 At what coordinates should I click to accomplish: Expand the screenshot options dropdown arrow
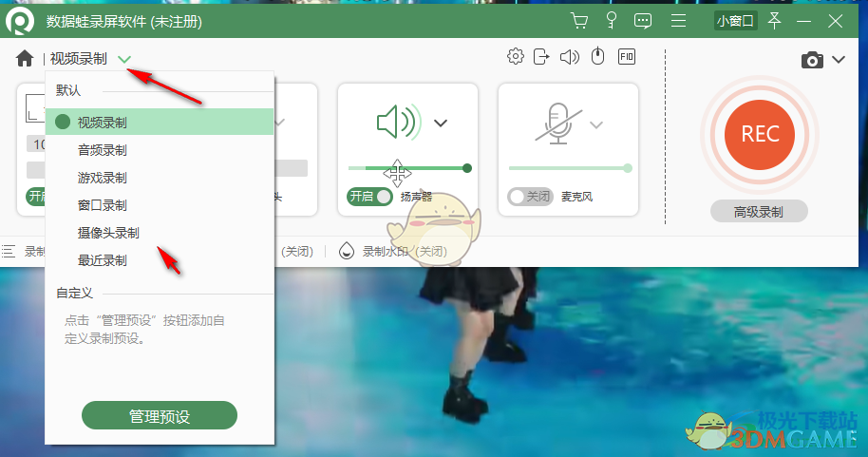pos(839,59)
